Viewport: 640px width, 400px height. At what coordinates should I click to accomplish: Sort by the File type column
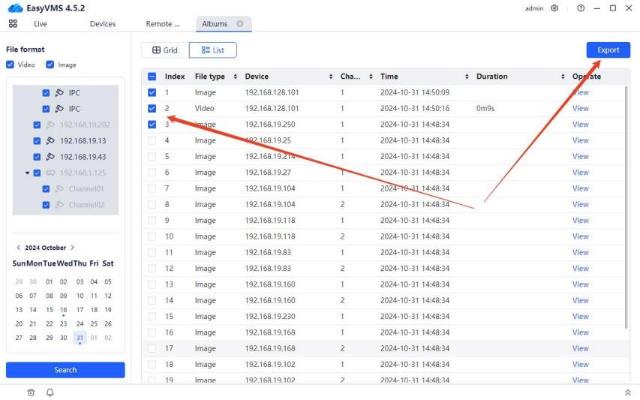[234, 76]
